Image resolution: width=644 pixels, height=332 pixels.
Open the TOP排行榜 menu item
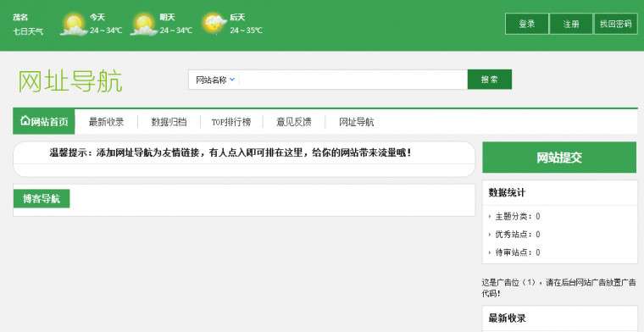(231, 122)
